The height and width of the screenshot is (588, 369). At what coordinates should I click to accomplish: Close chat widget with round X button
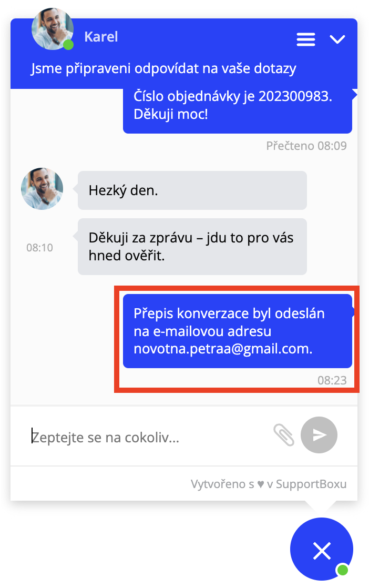[x=321, y=550]
